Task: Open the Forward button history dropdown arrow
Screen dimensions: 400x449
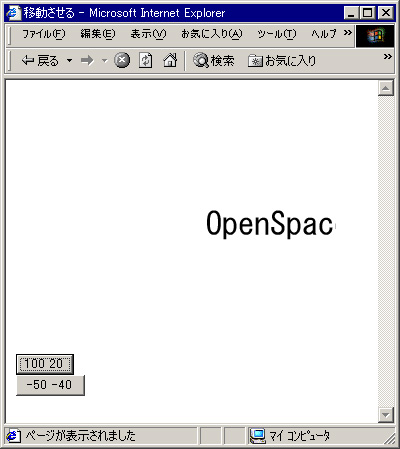Action: pos(105,61)
